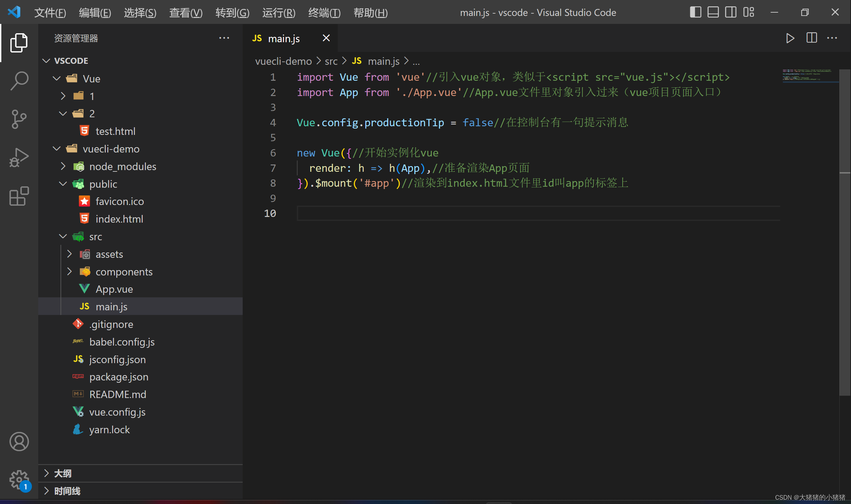Open the Extensions view
Screen dimensions: 851x504
(19, 196)
